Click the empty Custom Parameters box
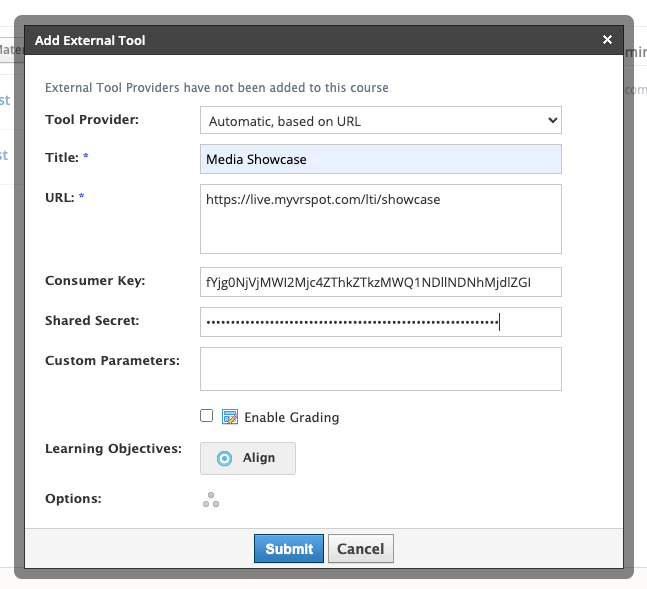Screen dimensions: 647x589 pos(380,368)
